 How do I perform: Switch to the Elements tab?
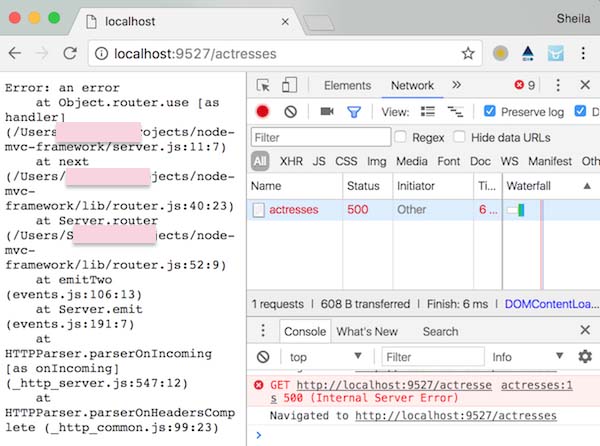pos(347,85)
